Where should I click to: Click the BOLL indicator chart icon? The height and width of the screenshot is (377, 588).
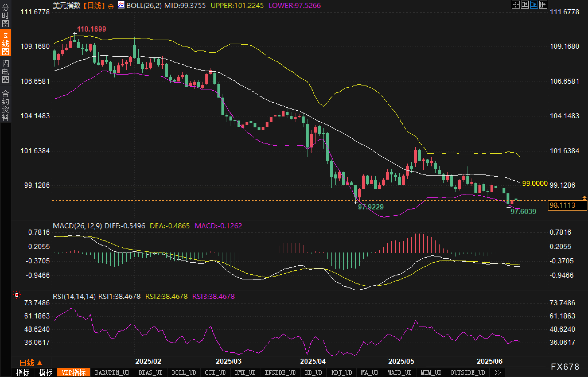tap(121, 5)
